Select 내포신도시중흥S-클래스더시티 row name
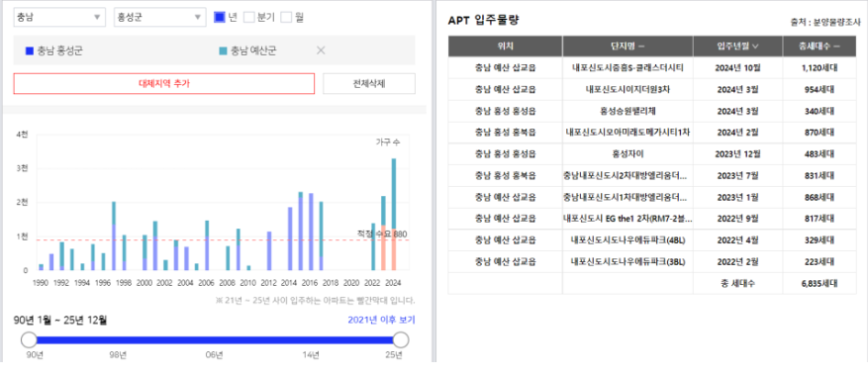This screenshot has width=868, height=377. point(627,67)
